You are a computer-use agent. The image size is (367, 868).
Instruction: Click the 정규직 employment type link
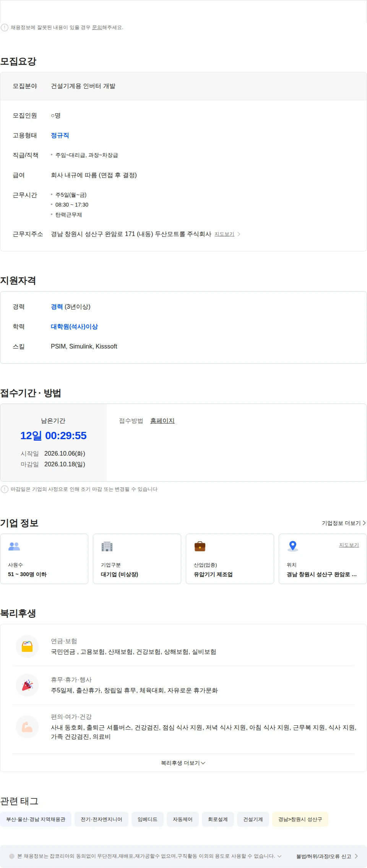[60, 135]
